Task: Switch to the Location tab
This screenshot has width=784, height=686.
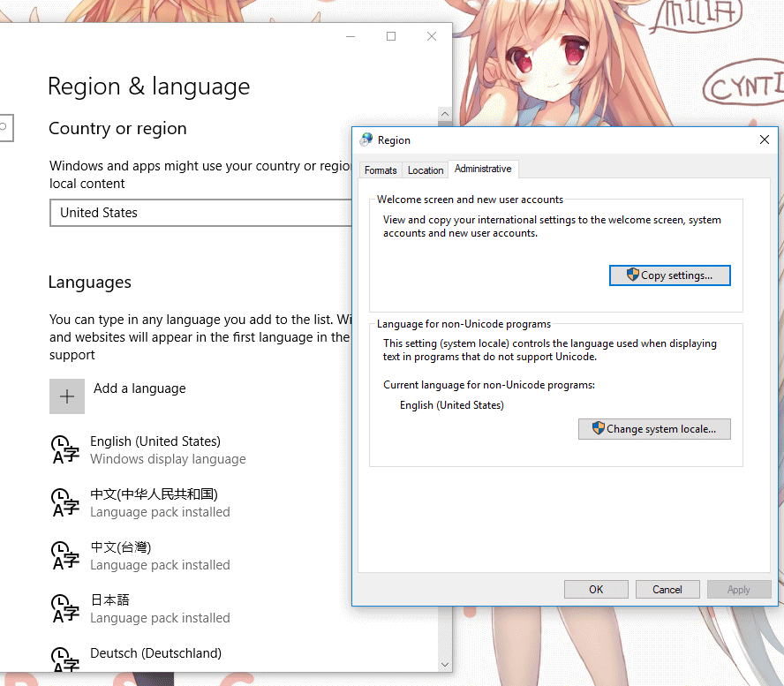Action: pyautogui.click(x=426, y=170)
